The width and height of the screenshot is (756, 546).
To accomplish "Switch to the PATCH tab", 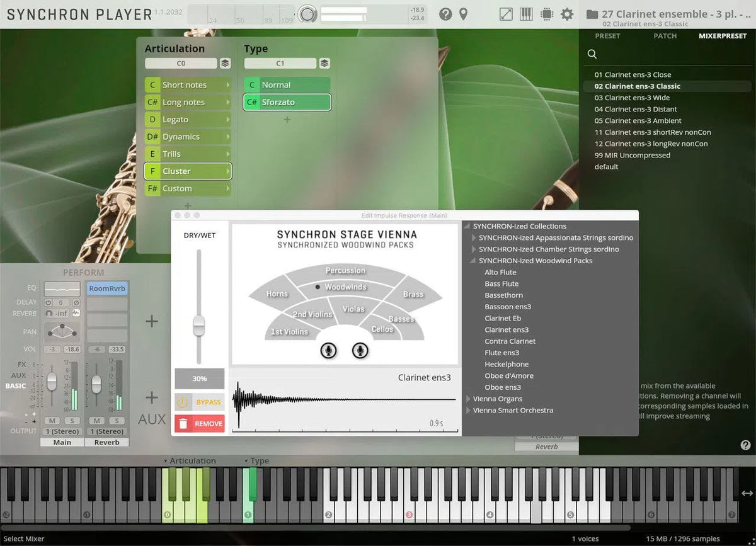I will pos(665,36).
